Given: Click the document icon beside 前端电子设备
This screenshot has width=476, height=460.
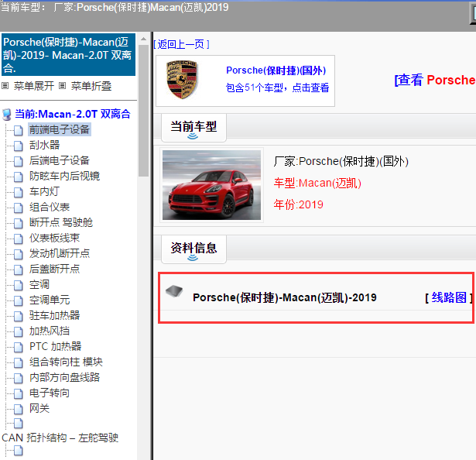Looking at the screenshot, I should click(19, 130).
